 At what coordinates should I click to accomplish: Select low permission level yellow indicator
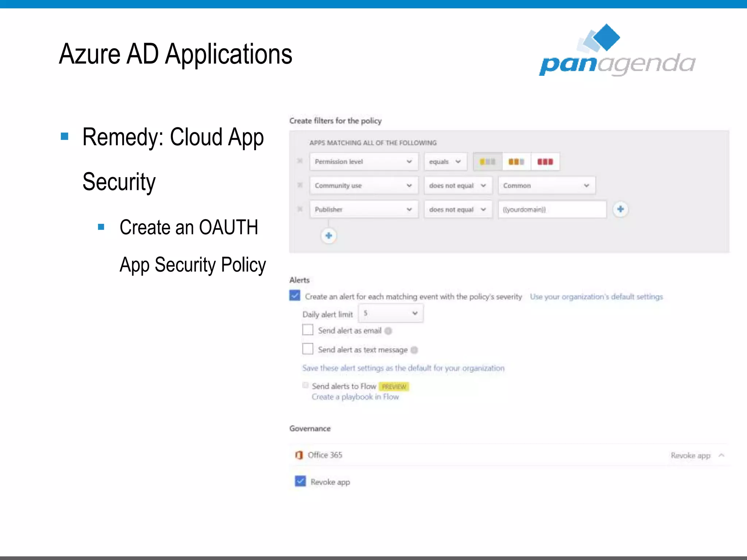coord(488,162)
